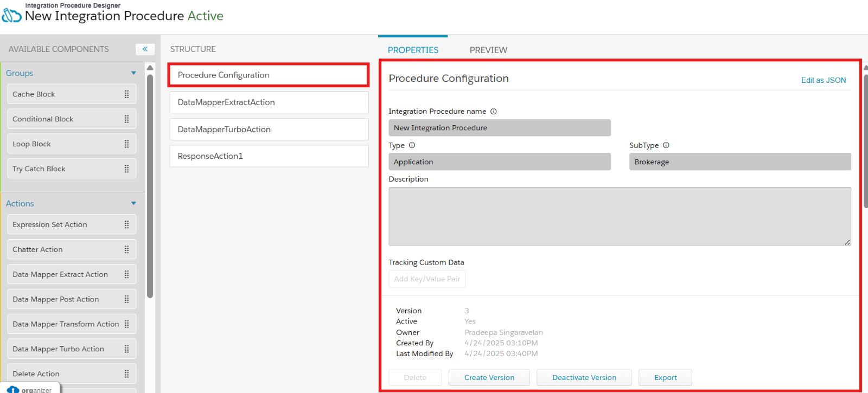The width and height of the screenshot is (868, 393).
Task: Select DataMapperTurboAction in the structure list
Action: [269, 130]
